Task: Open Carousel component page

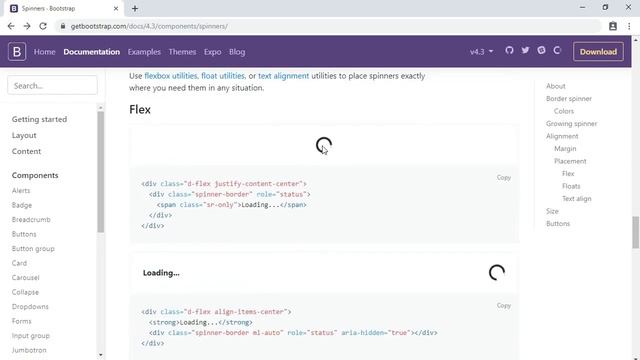Action: tap(26, 278)
